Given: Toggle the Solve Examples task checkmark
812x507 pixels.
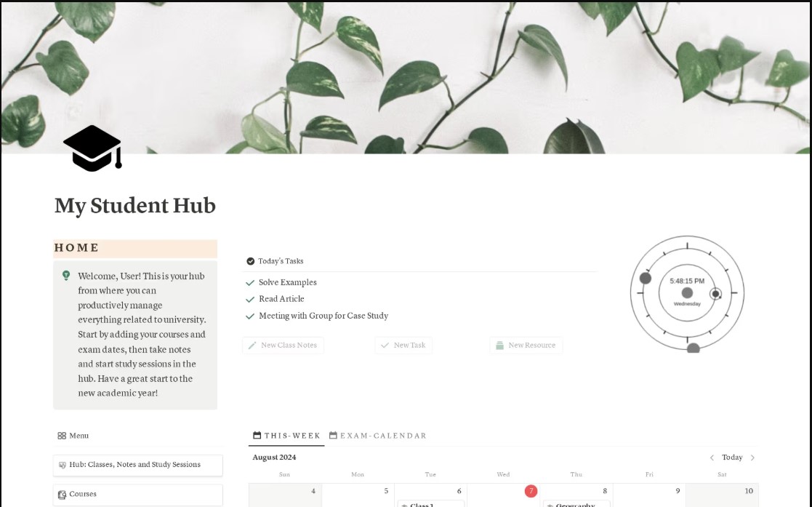Looking at the screenshot, I should point(250,282).
